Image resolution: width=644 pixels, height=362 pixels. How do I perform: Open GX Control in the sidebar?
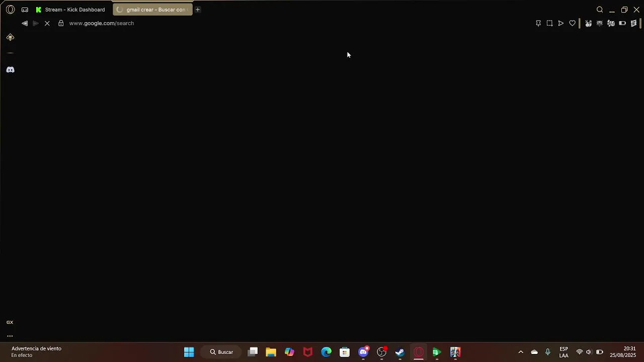click(10, 37)
